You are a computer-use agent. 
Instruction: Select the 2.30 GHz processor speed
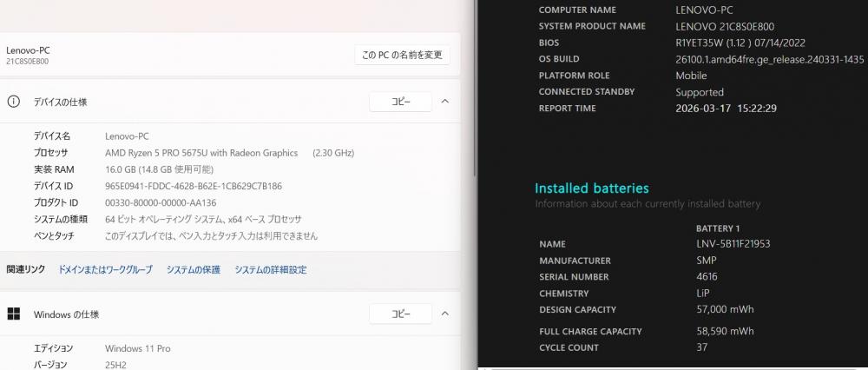coord(333,153)
